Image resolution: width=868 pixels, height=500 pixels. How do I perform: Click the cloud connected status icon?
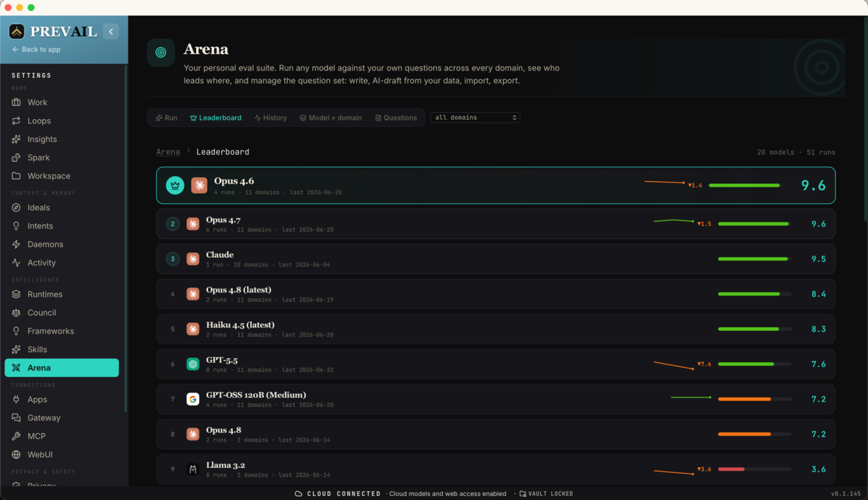point(299,494)
